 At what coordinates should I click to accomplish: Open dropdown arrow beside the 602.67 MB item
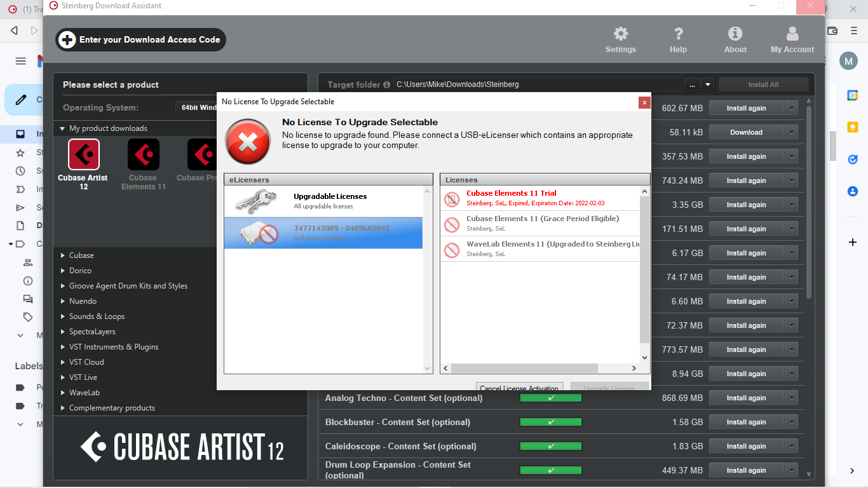pyautogui.click(x=791, y=108)
